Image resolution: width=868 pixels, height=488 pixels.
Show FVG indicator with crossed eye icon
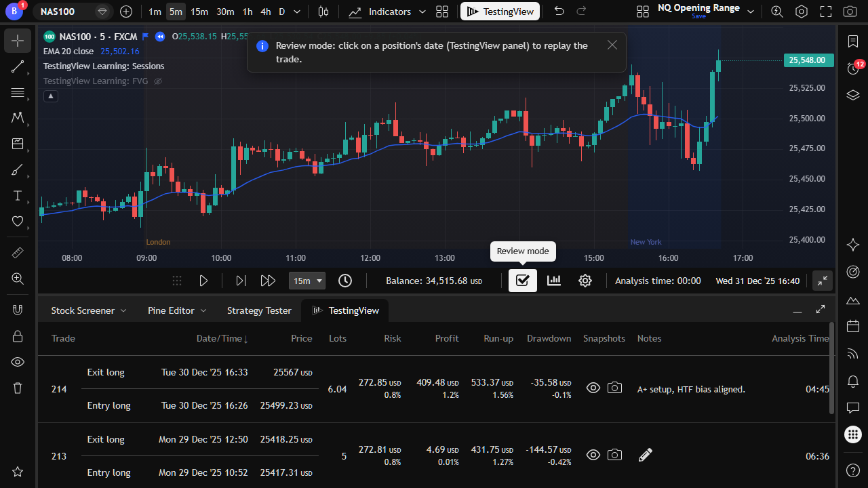158,81
